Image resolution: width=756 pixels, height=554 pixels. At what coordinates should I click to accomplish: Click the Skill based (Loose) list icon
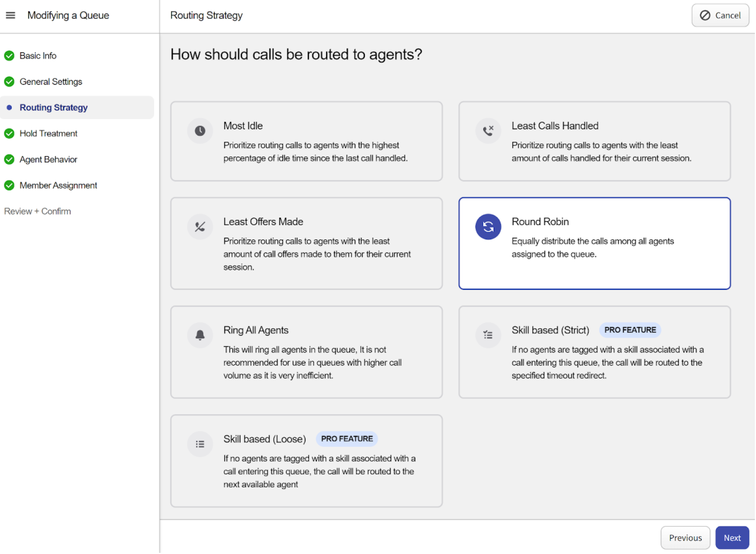[200, 444]
